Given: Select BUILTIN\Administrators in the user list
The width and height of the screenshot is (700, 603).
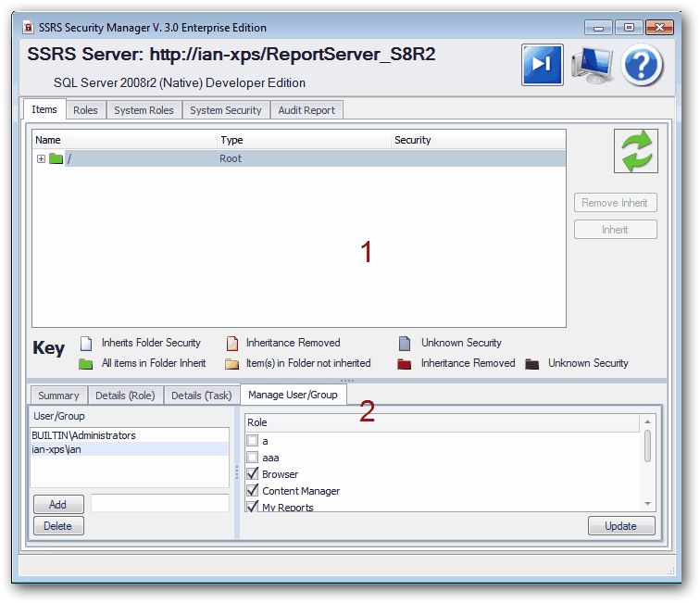Looking at the screenshot, I should point(130,435).
